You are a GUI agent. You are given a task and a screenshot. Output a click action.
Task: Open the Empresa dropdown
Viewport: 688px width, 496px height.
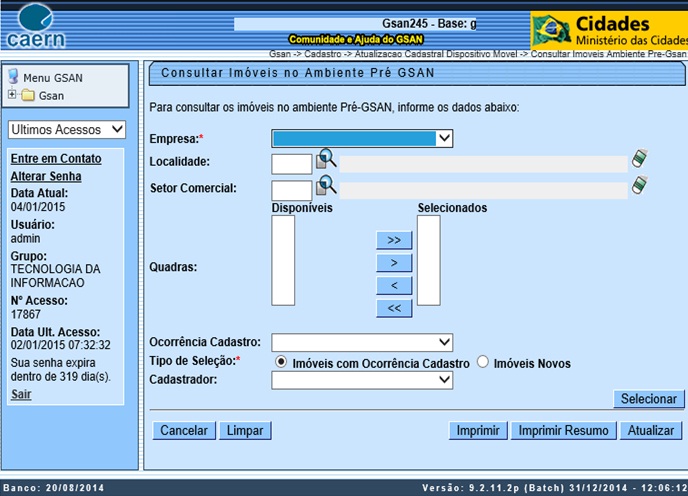(x=362, y=138)
